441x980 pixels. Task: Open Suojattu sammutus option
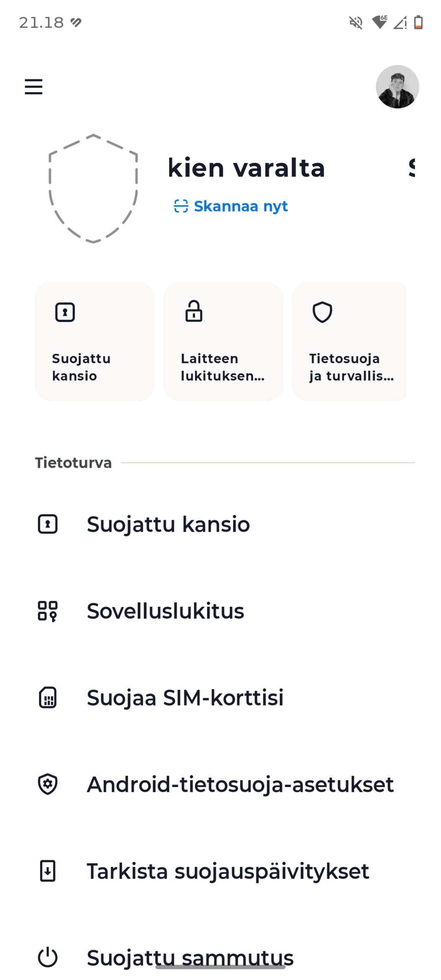click(x=190, y=957)
